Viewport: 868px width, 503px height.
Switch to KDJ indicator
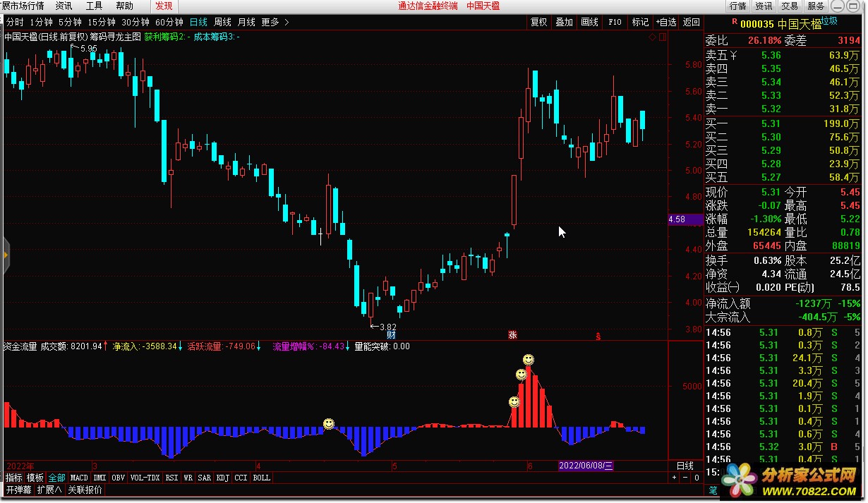(223, 478)
